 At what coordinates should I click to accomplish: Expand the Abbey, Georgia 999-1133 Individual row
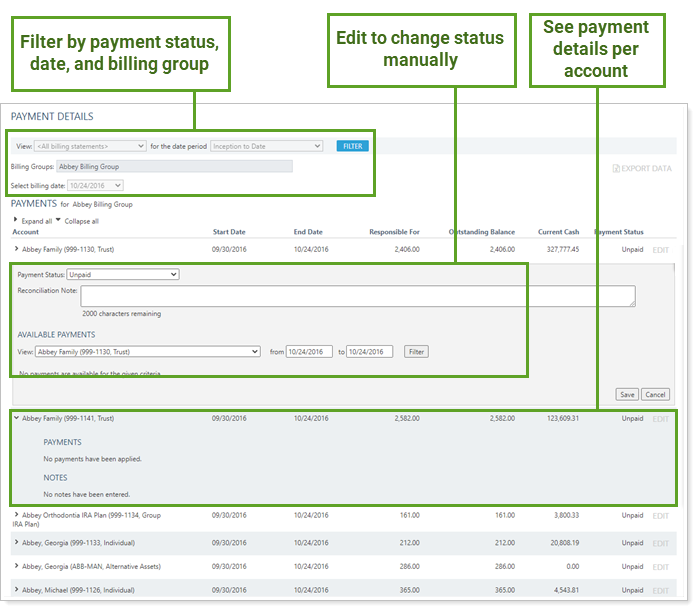click(16, 543)
